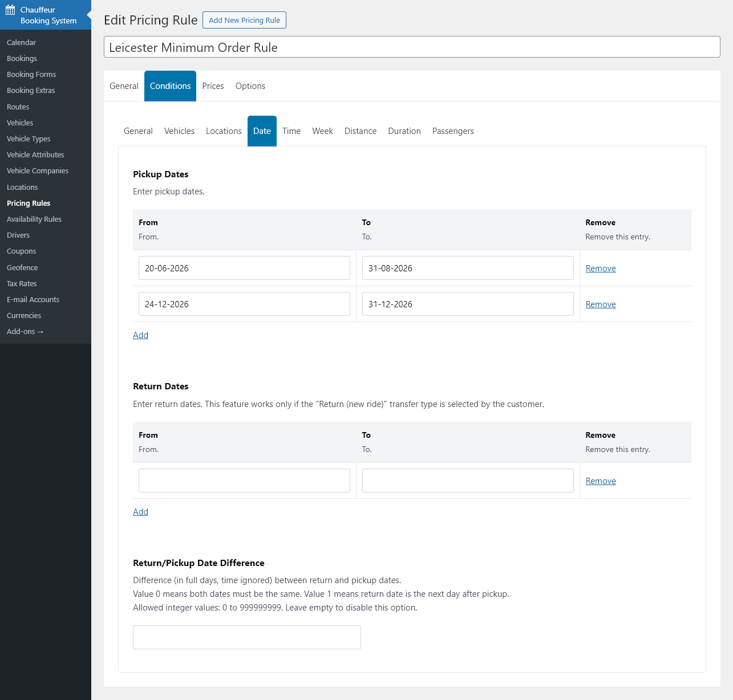Add a new pickup dates row

pos(140,335)
